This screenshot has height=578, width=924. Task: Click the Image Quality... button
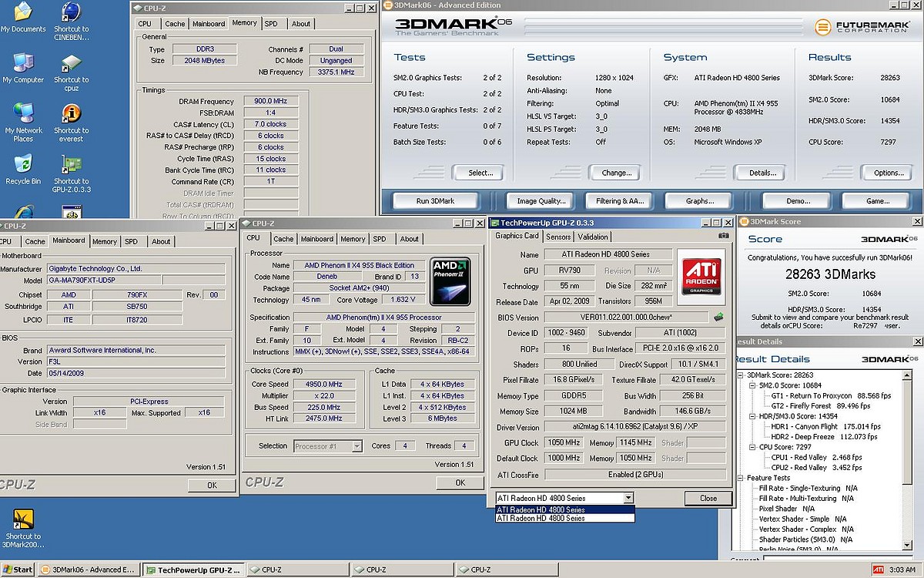pyautogui.click(x=541, y=201)
